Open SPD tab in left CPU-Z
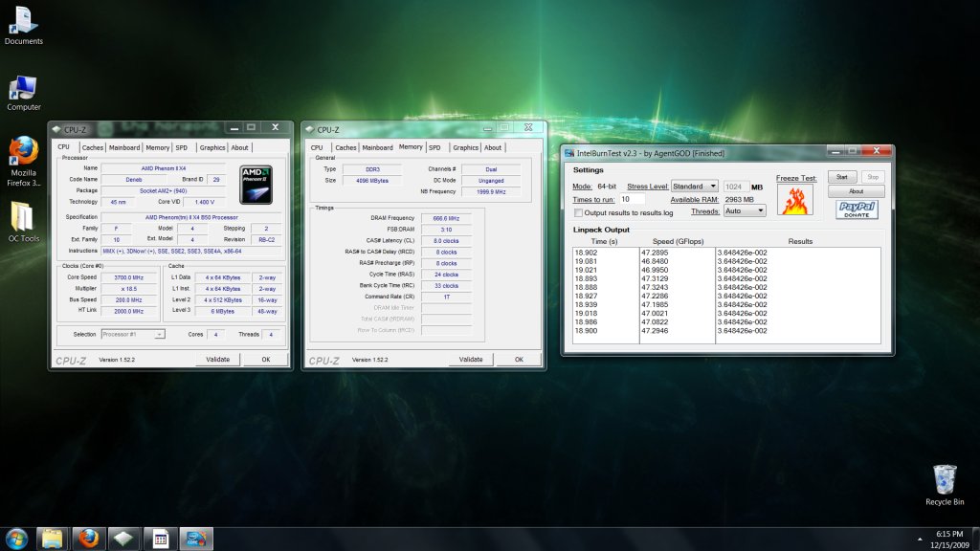Image resolution: width=980 pixels, height=551 pixels. coord(181,148)
